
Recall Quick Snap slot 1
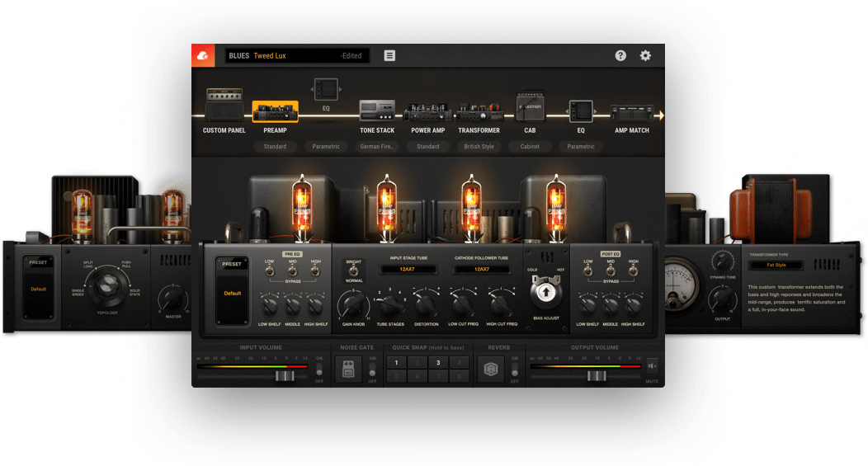tap(396, 363)
